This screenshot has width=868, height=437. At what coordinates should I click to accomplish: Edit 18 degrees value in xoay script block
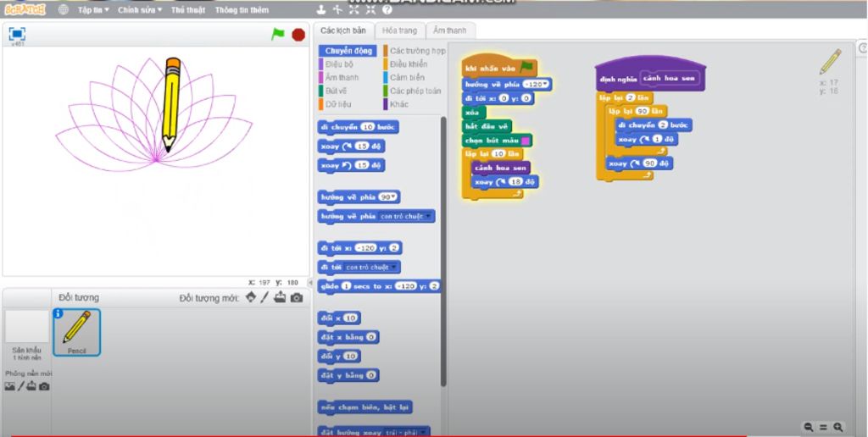click(515, 182)
